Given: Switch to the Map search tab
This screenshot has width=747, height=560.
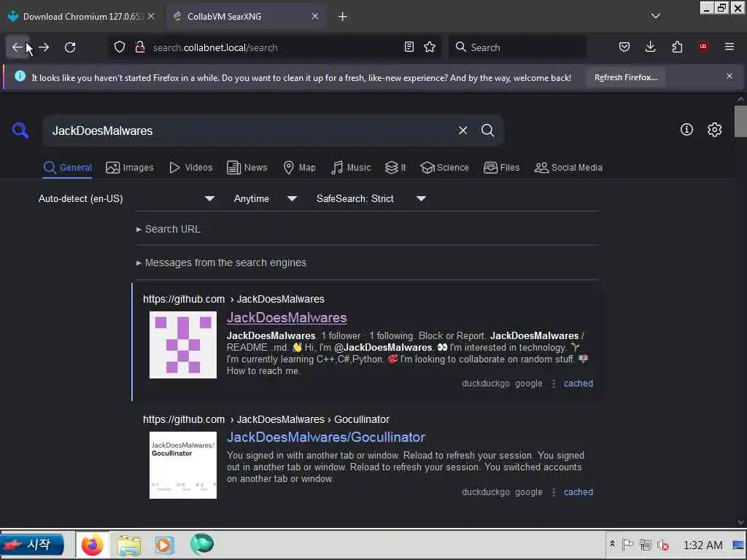Looking at the screenshot, I should pyautogui.click(x=299, y=168).
